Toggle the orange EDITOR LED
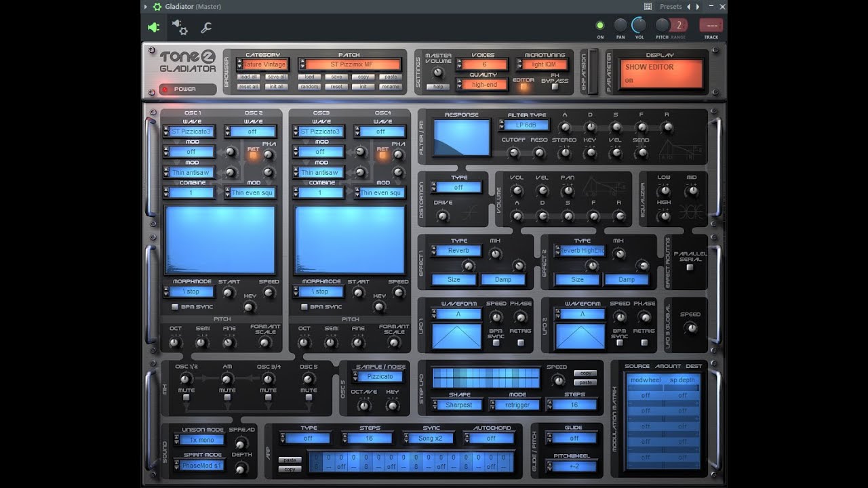This screenshot has height=488, width=868. pos(523,86)
